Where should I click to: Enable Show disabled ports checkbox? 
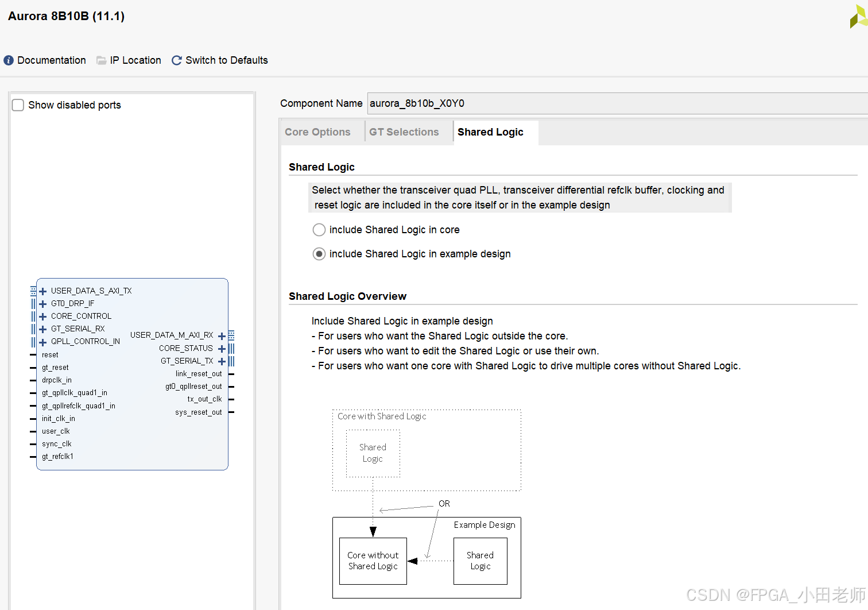pyautogui.click(x=18, y=105)
